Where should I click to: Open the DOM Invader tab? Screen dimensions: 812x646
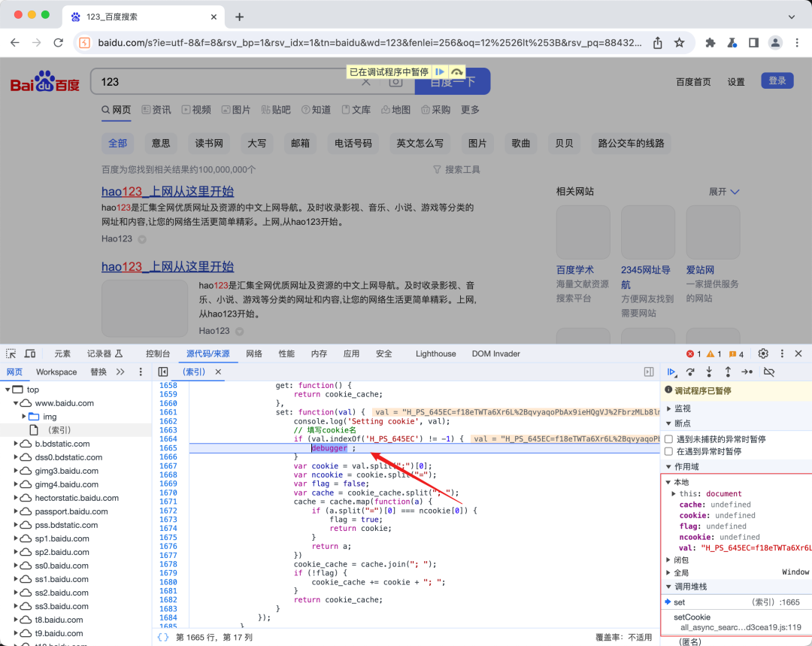(x=495, y=353)
